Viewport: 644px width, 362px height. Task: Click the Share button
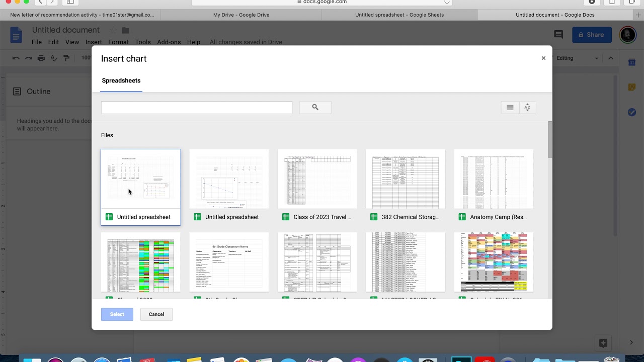[x=592, y=35]
